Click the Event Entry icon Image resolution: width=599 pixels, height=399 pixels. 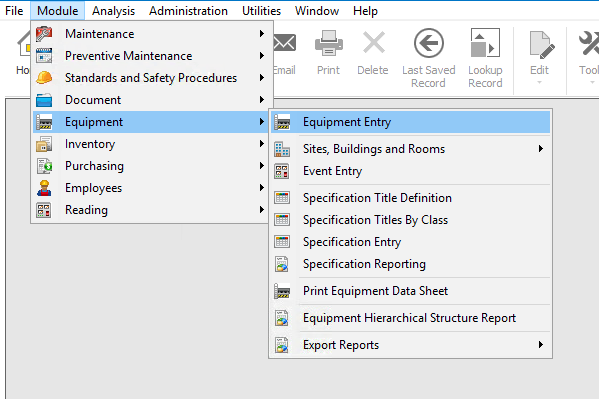[282, 171]
